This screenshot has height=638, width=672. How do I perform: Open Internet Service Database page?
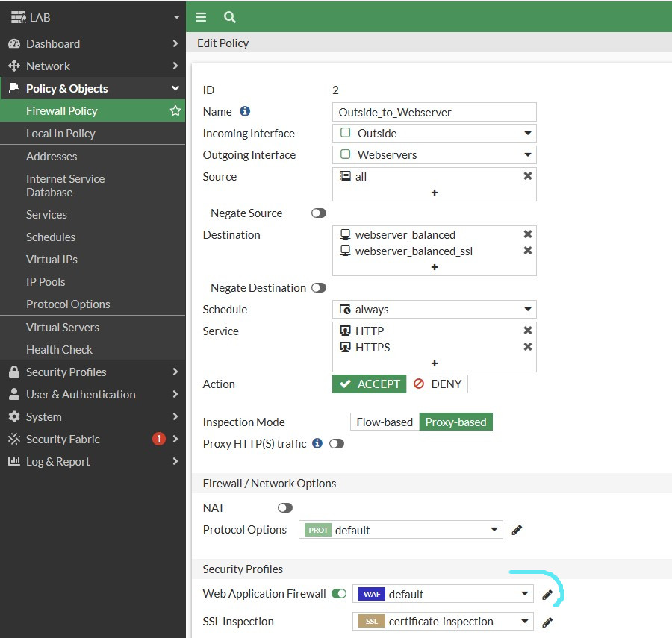93,185
